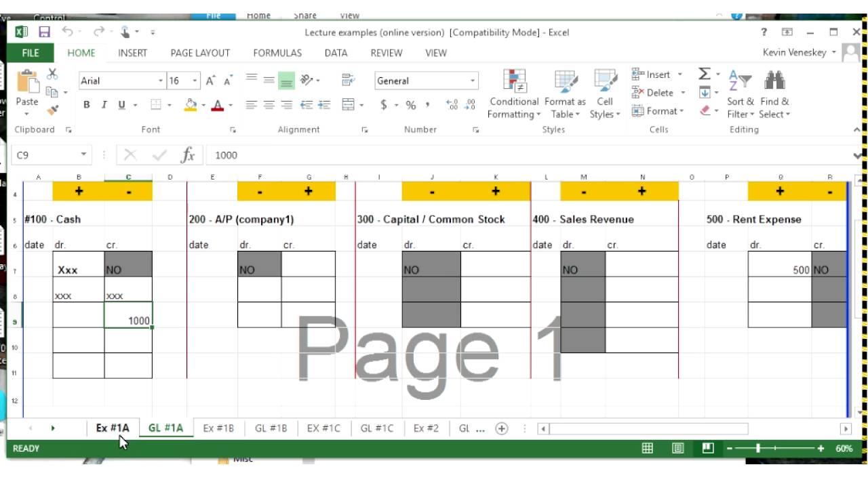Switch to the INSERT ribbon tab
The width and height of the screenshot is (868, 488).
[x=132, y=53]
